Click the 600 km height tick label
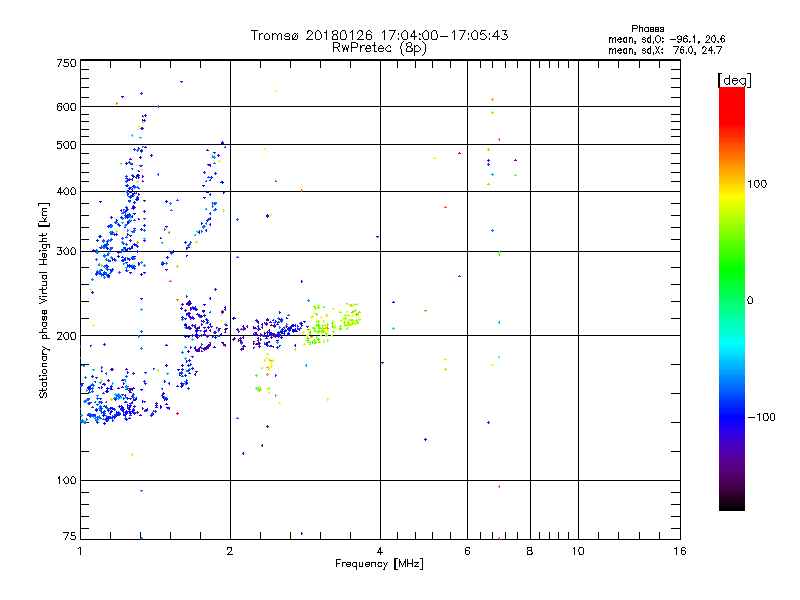Viewport: 800px width, 600px height. [66, 107]
